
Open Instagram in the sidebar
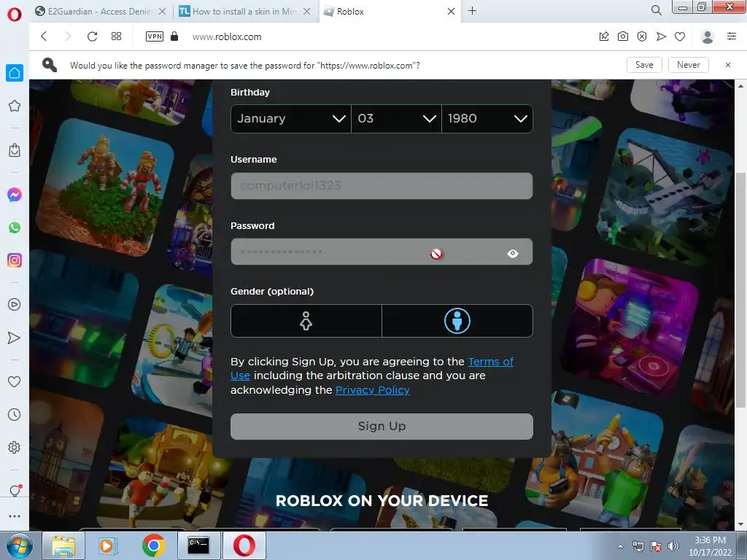tap(15, 260)
